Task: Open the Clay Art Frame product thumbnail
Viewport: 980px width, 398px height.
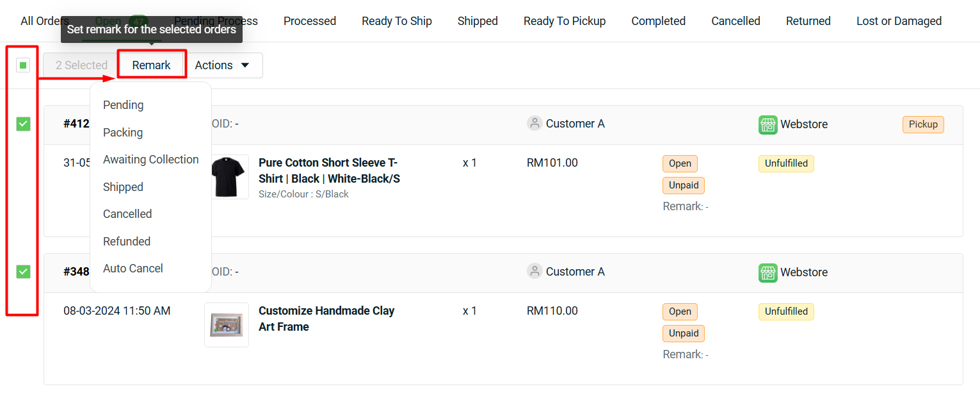Action: click(227, 325)
